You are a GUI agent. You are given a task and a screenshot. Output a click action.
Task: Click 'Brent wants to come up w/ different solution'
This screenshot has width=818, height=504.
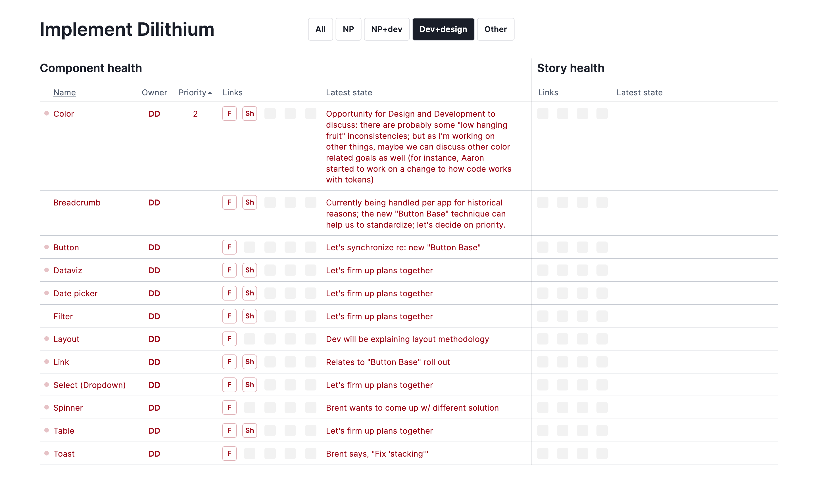pos(412,408)
